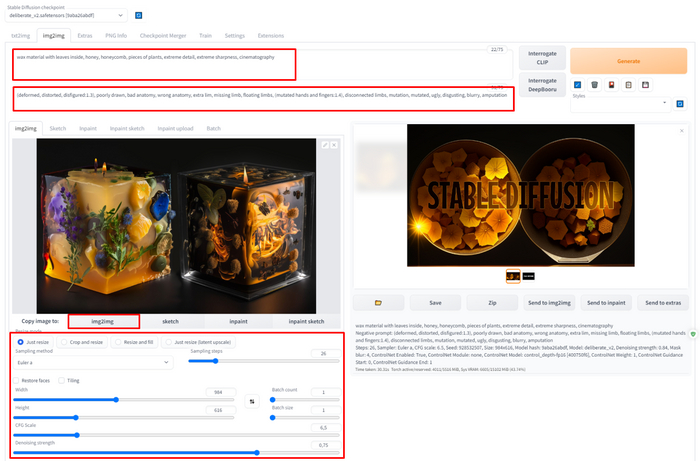The height and width of the screenshot is (461, 700).
Task: Click the save style floppy disk icon
Action: point(645,85)
